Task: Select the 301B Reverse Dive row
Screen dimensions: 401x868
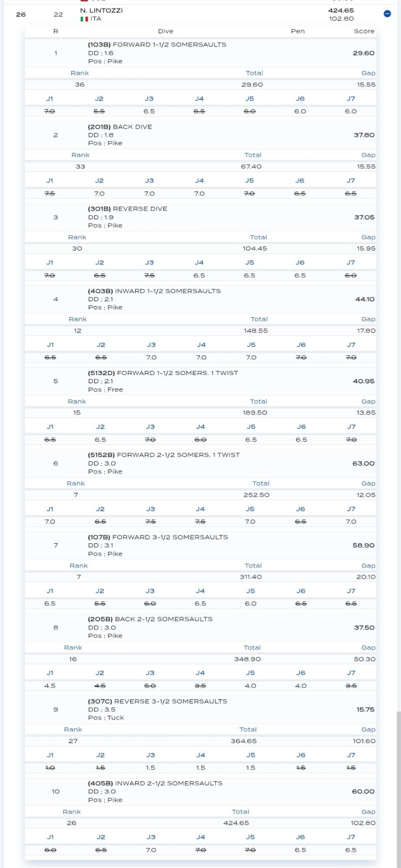Action: [x=201, y=217]
